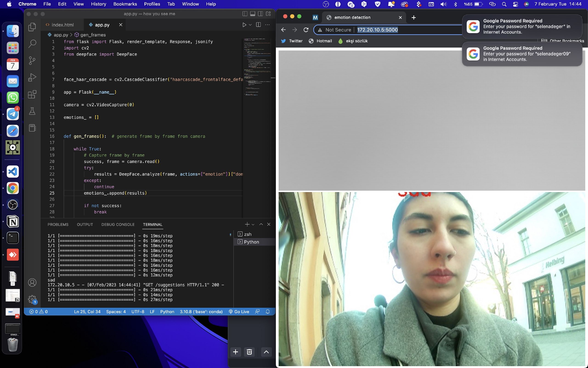
Task: Select the Python terminal session
Action: coord(254,242)
